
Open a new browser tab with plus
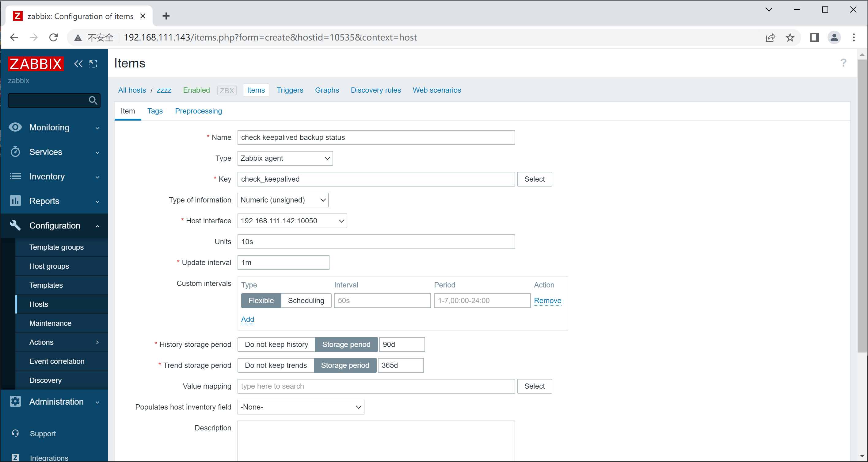(166, 16)
